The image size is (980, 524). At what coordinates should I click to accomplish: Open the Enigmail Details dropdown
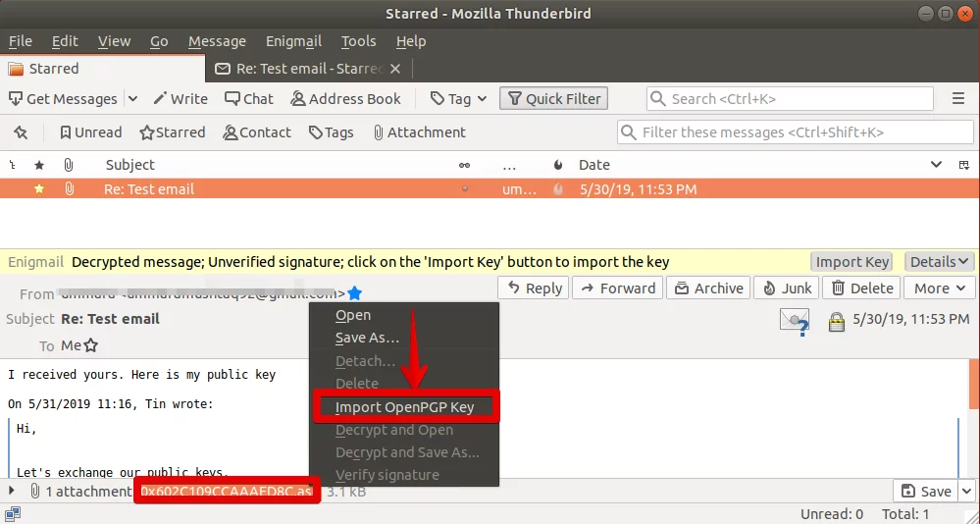940,262
